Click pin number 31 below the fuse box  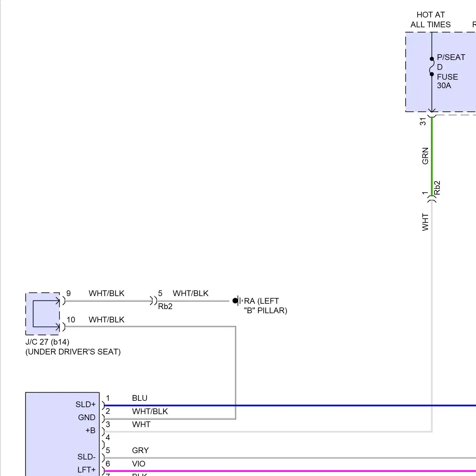tap(423, 122)
